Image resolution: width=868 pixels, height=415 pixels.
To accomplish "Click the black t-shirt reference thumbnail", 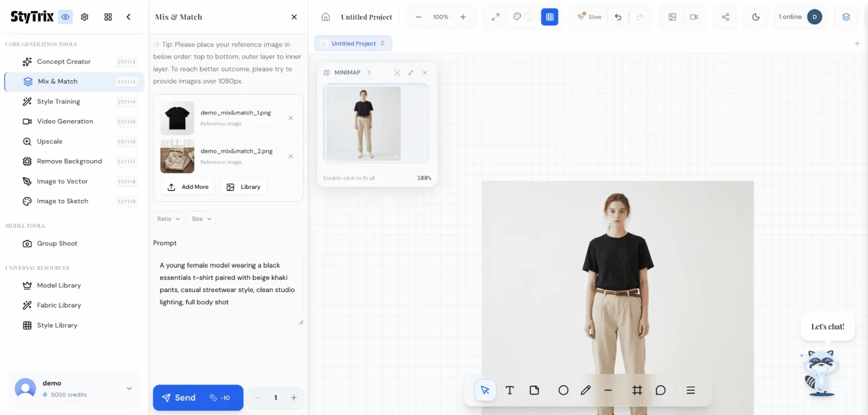I will tap(177, 117).
